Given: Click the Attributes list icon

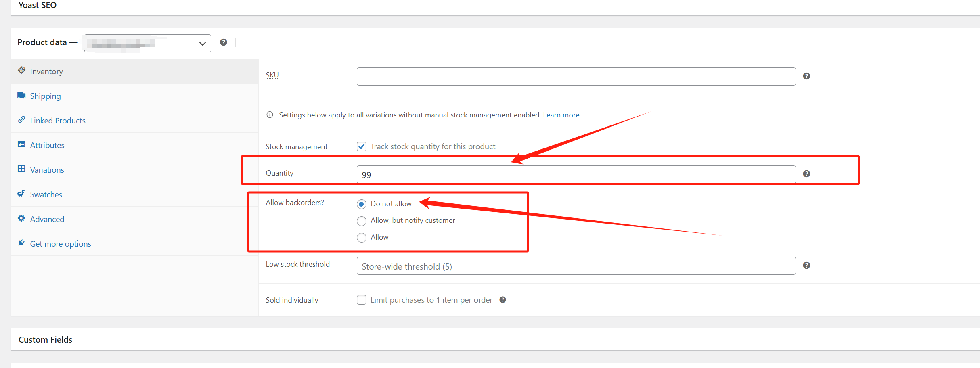Looking at the screenshot, I should pos(21,144).
